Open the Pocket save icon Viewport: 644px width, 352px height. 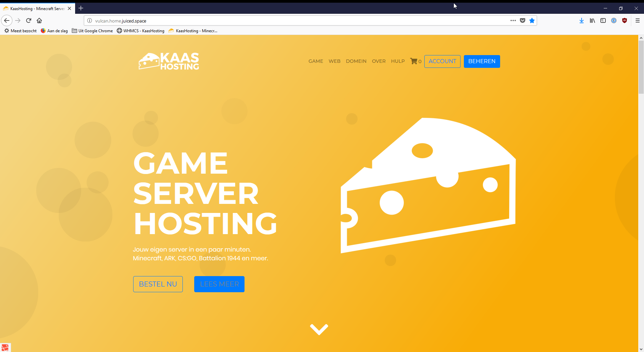pyautogui.click(x=523, y=20)
